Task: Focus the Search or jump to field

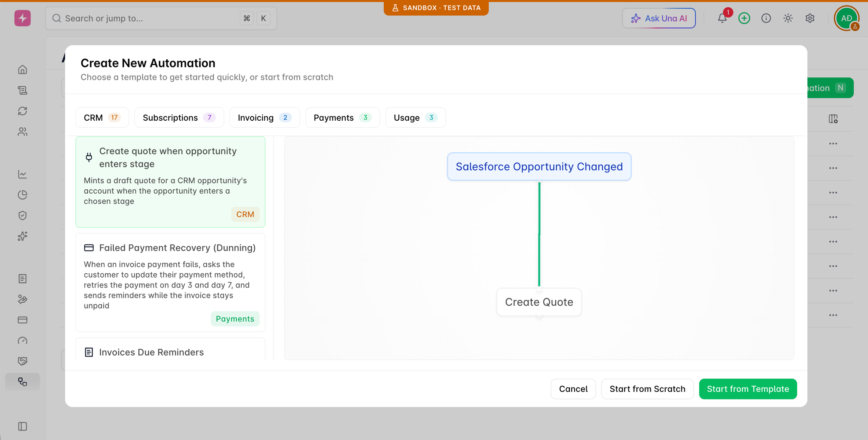Action: point(161,18)
